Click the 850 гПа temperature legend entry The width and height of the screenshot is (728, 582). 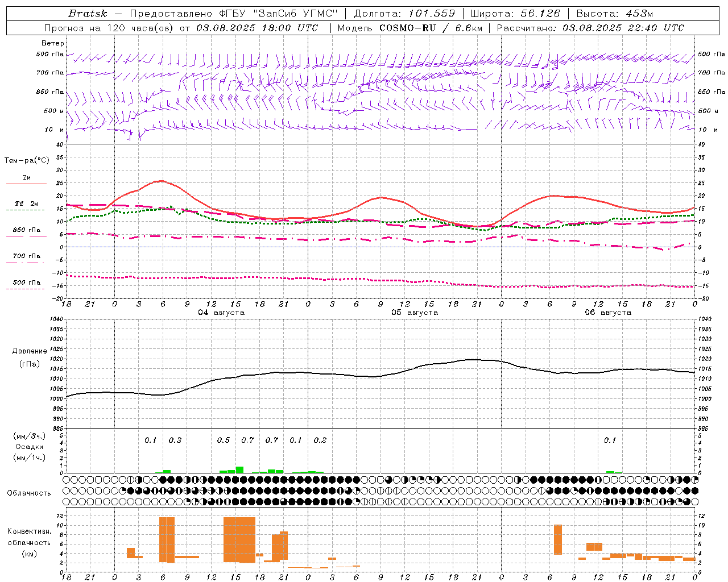[27, 230]
